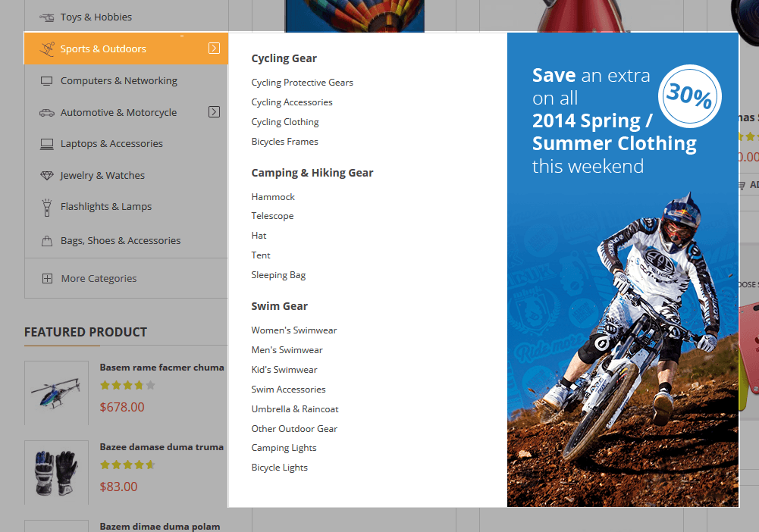Go to Bicycles Frames
This screenshot has width=759, height=532.
pos(284,142)
